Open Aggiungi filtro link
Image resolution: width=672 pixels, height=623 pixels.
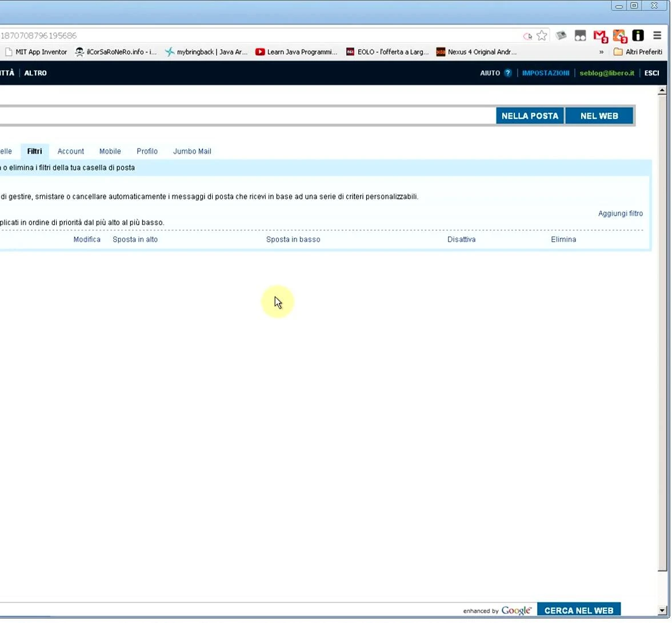coord(621,213)
